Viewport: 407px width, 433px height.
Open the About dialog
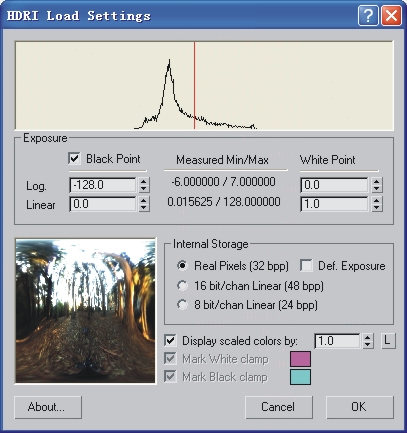coord(48,407)
